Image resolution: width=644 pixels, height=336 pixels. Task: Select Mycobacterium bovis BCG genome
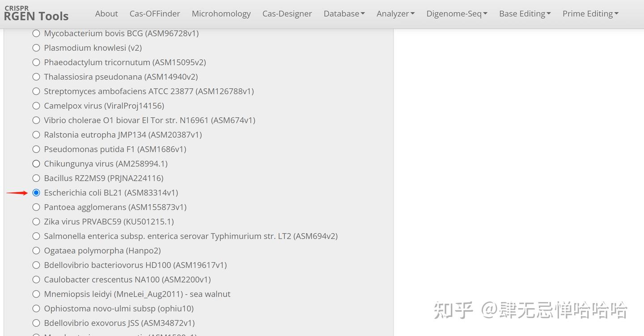point(36,33)
